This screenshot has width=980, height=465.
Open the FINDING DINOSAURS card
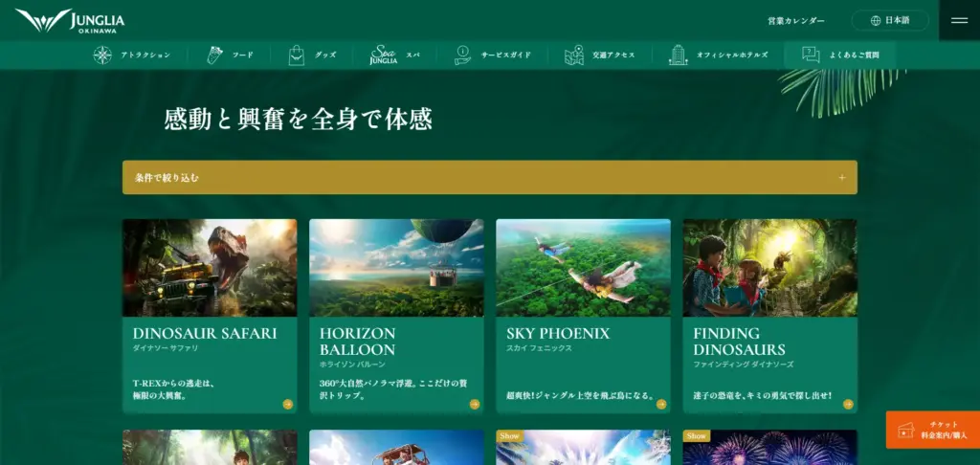769,316
